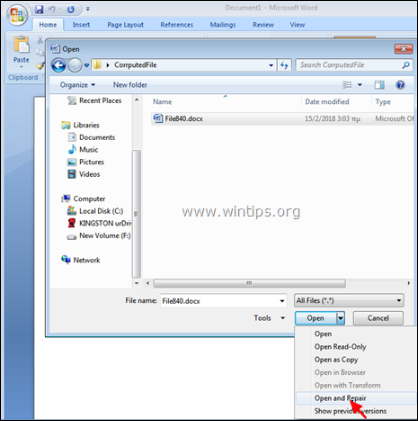Click the navigation pane scroll up arrow
The image size is (418, 421).
[x=136, y=99]
